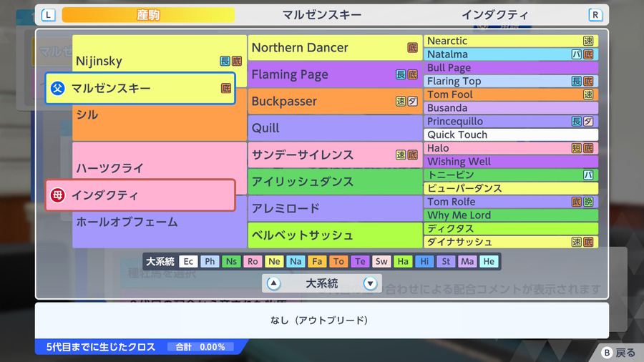Select the 産駒 tab
Screen dimensions: 644x362
[x=148, y=15]
